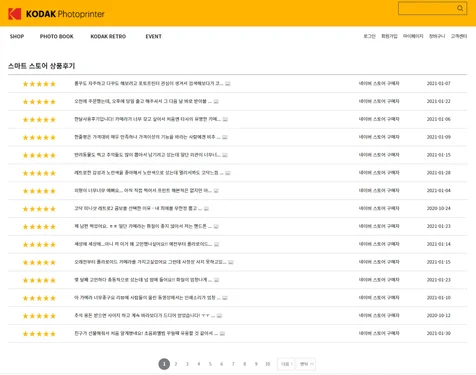Click photo icon in the 2021-01-06 review row
Image resolution: width=476 pixels, height=375 pixels.
[225, 119]
